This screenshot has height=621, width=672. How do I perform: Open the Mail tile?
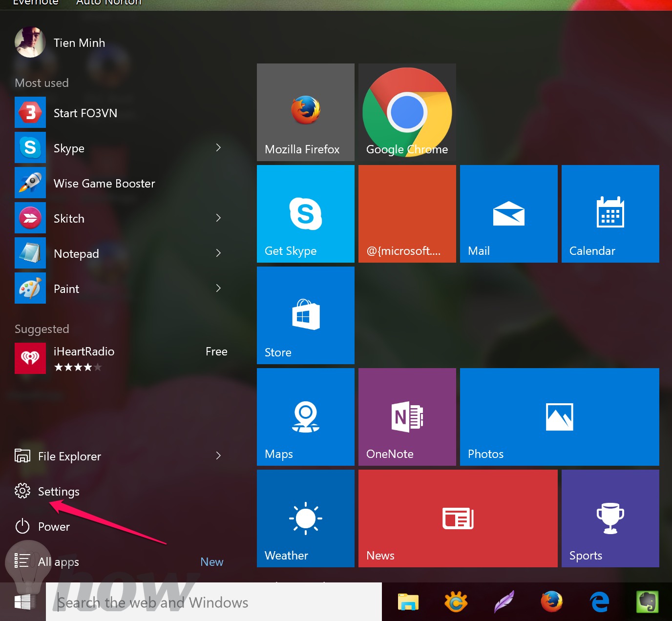click(x=509, y=214)
